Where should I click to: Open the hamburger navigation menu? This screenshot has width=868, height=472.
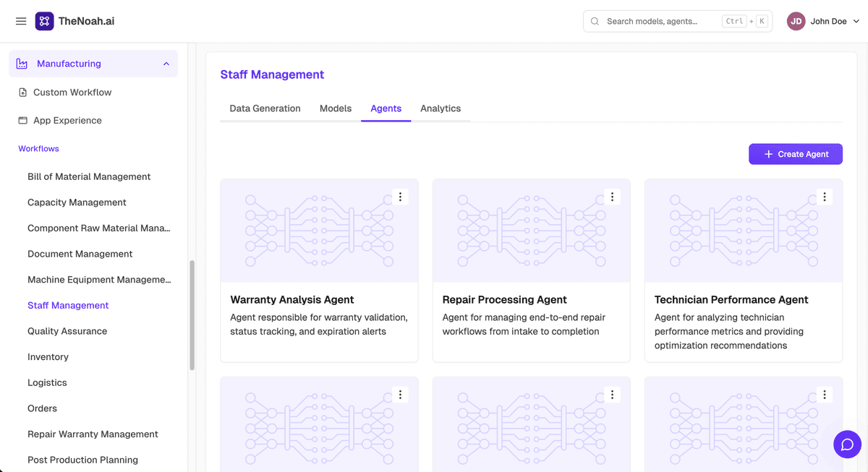tap(21, 21)
